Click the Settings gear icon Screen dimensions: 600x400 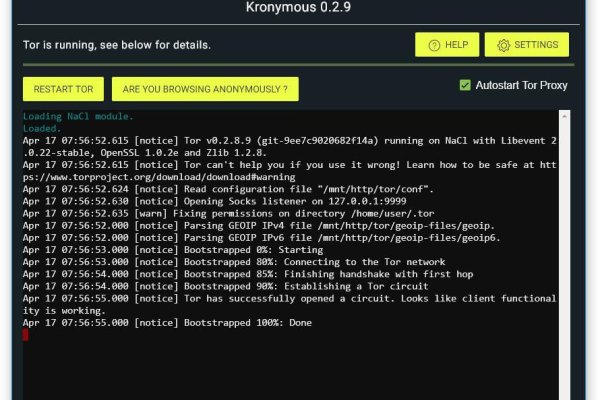pos(503,45)
